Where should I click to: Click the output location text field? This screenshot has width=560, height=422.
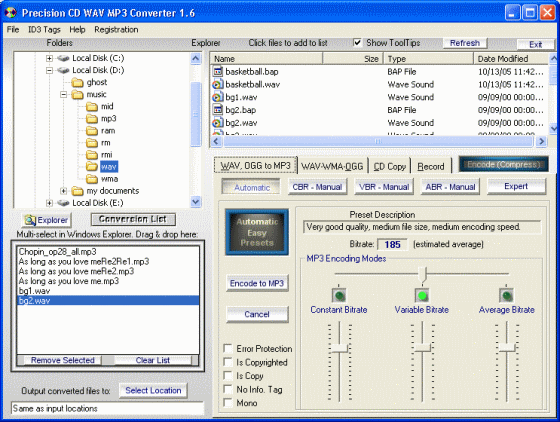click(x=108, y=408)
